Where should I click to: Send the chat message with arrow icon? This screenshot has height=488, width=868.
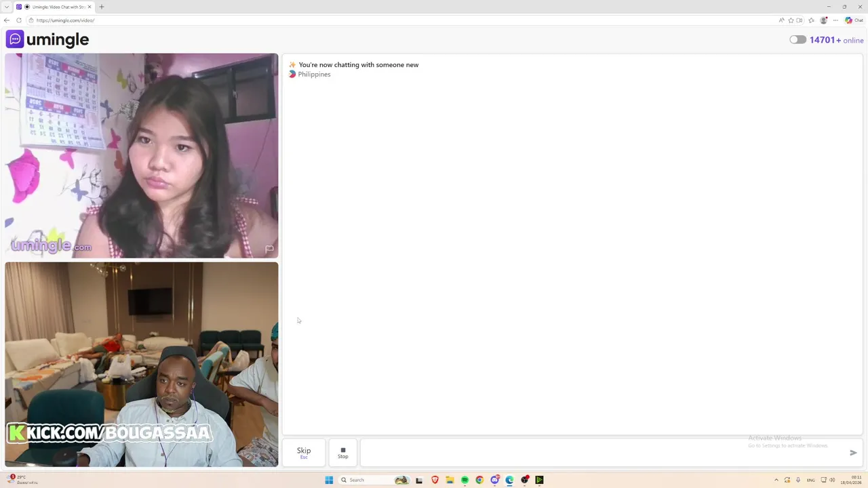pos(853,453)
